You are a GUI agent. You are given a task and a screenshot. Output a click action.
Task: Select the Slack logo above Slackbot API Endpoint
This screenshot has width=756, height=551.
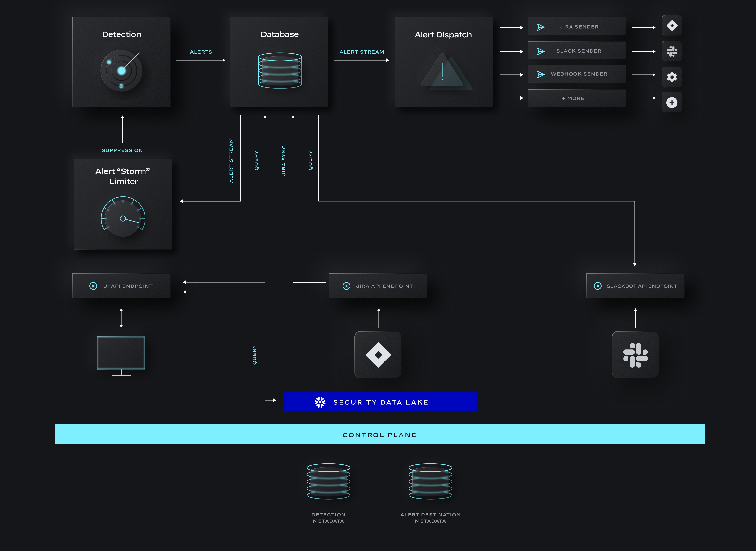[635, 354]
